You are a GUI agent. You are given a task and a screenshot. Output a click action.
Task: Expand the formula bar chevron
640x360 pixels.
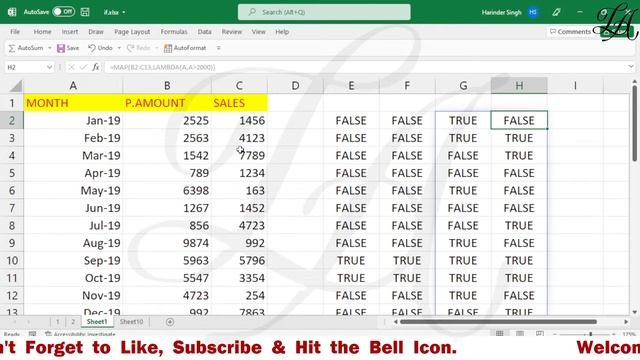(x=631, y=67)
